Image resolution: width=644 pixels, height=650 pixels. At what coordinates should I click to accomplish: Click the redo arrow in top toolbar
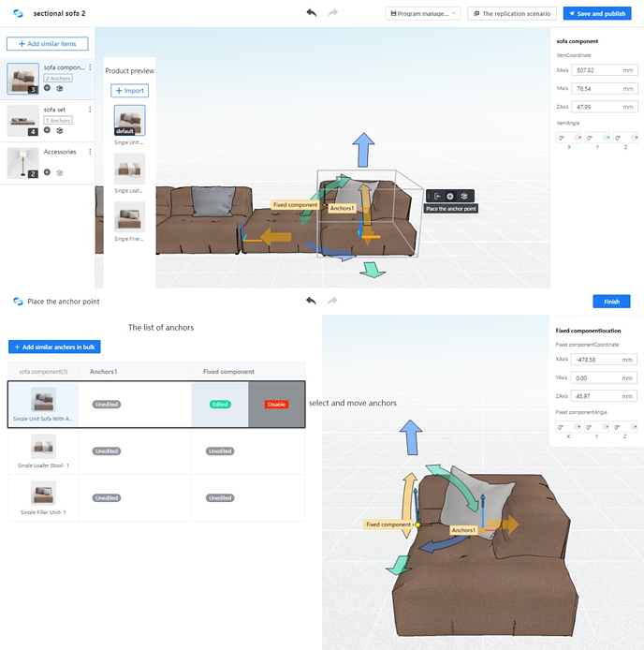[x=333, y=13]
